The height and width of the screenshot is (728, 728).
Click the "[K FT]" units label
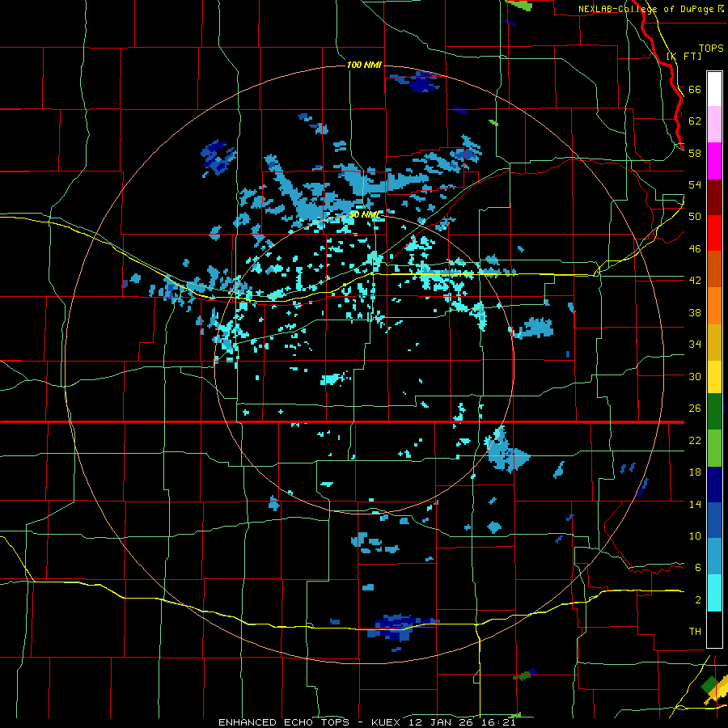coord(684,56)
